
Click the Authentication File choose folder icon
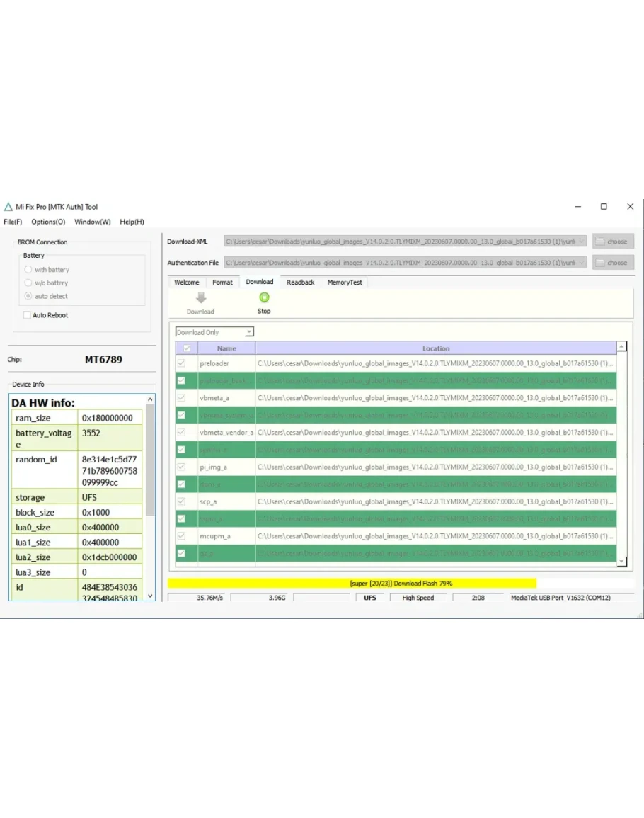(x=600, y=263)
